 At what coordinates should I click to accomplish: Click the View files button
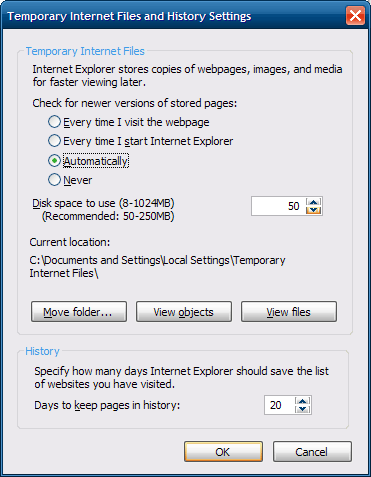click(x=289, y=312)
